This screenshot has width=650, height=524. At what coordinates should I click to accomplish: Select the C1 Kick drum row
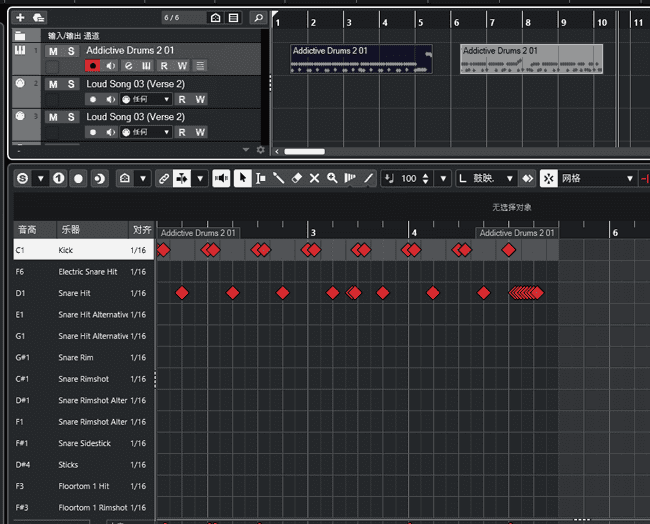pos(84,250)
